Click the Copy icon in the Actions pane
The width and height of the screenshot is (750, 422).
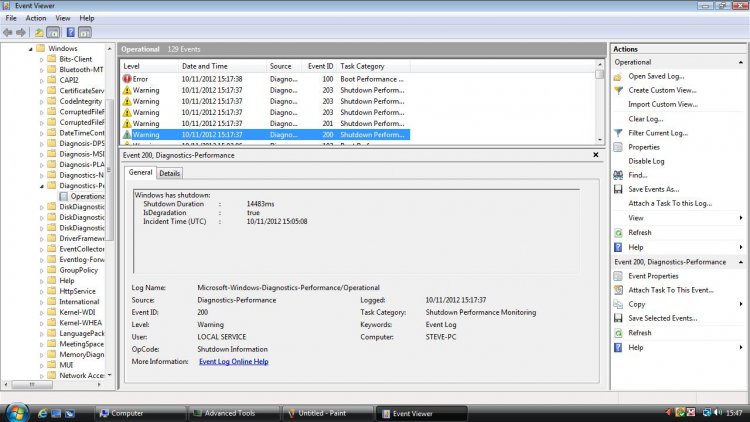pyautogui.click(x=618, y=304)
